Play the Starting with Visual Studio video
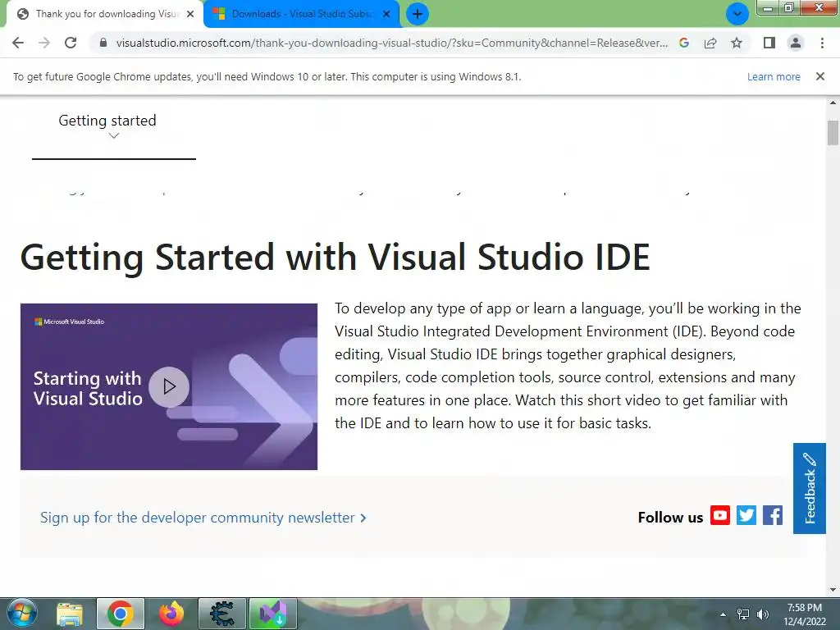The height and width of the screenshot is (630, 840). tap(169, 387)
